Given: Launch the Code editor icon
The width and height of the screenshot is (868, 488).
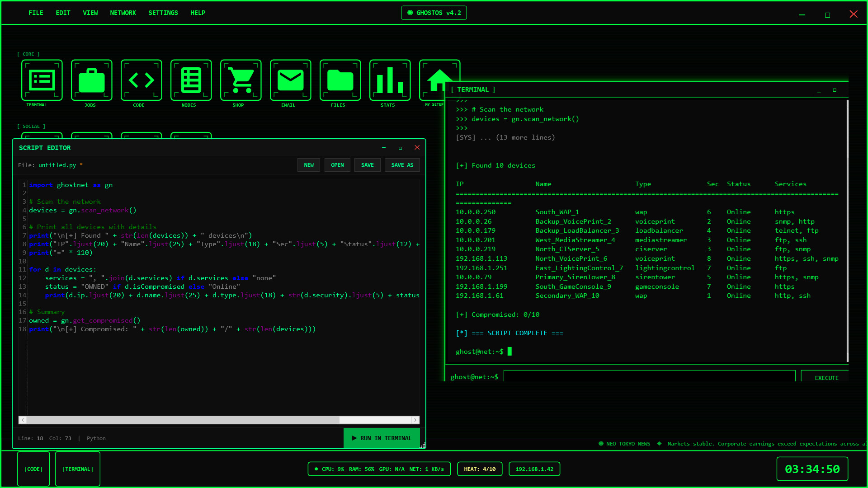Looking at the screenshot, I should point(141,80).
